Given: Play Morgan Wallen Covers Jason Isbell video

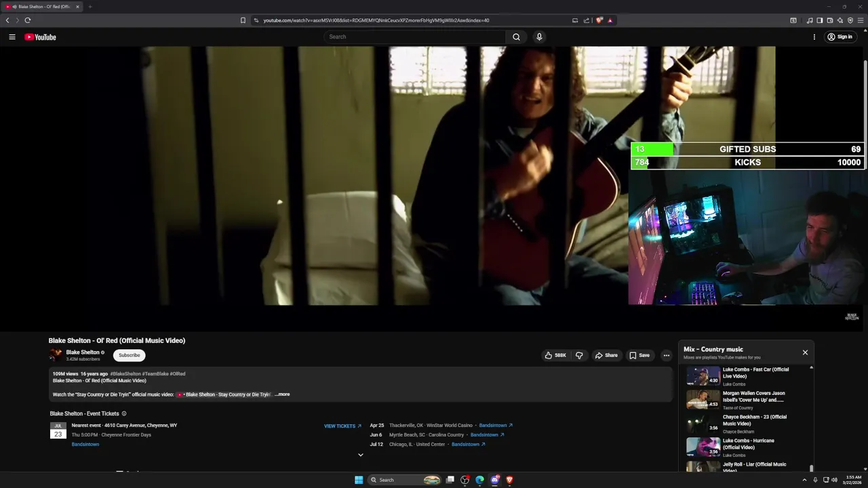Looking at the screenshot, I should pos(745,400).
